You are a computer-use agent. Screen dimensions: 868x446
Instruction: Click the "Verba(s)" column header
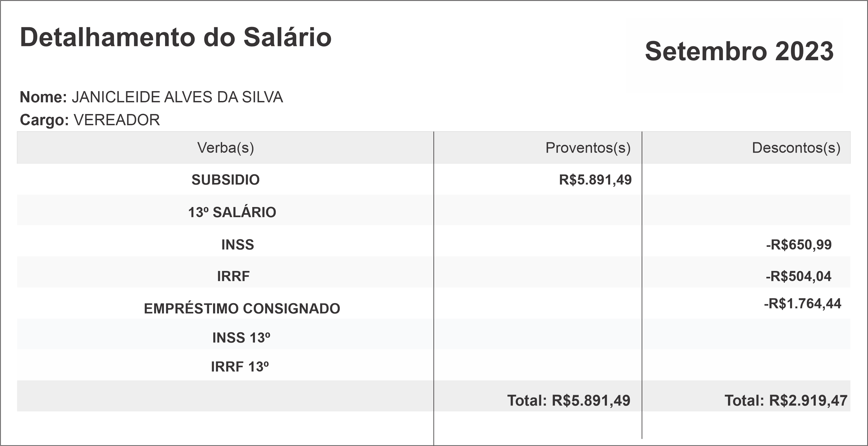(x=225, y=148)
